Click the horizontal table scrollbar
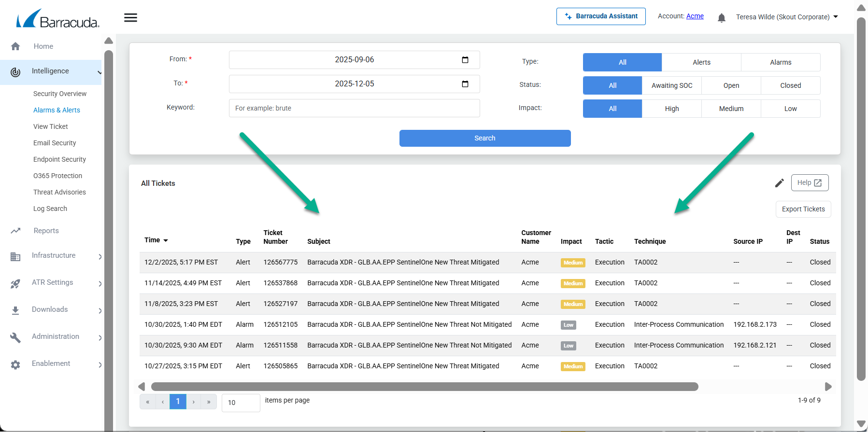 [x=424, y=387]
